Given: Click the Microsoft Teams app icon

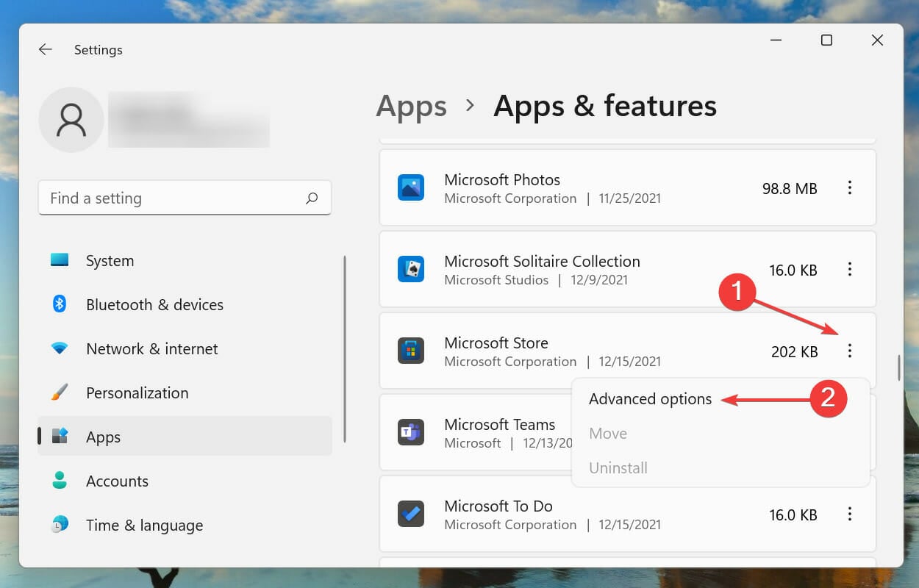Looking at the screenshot, I should pyautogui.click(x=411, y=432).
